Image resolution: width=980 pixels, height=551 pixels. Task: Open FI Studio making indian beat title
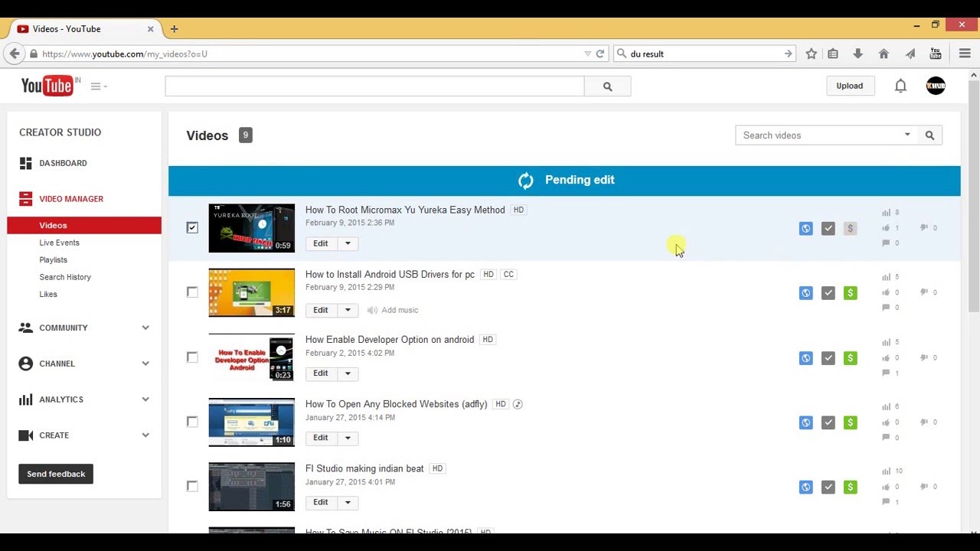[364, 468]
